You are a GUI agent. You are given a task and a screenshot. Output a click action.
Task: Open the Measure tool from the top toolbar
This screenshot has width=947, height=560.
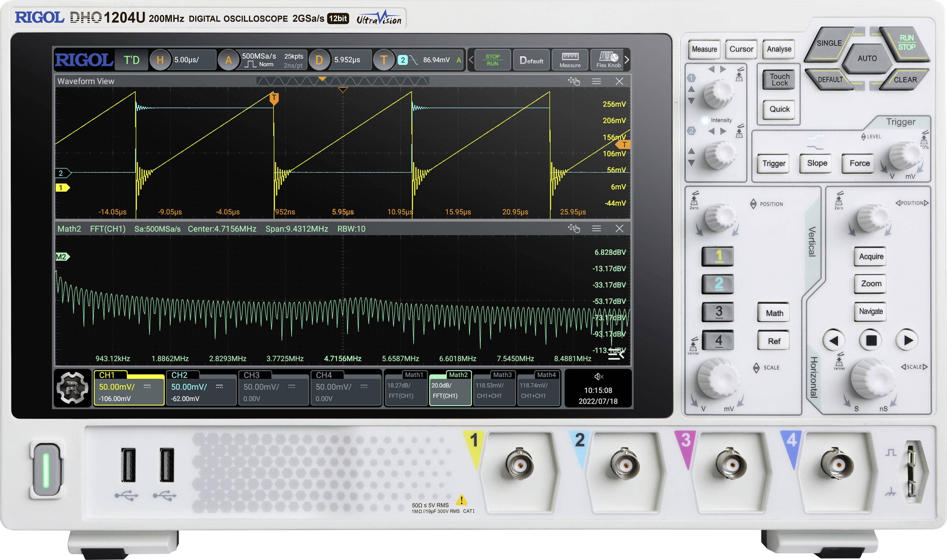pyautogui.click(x=570, y=60)
